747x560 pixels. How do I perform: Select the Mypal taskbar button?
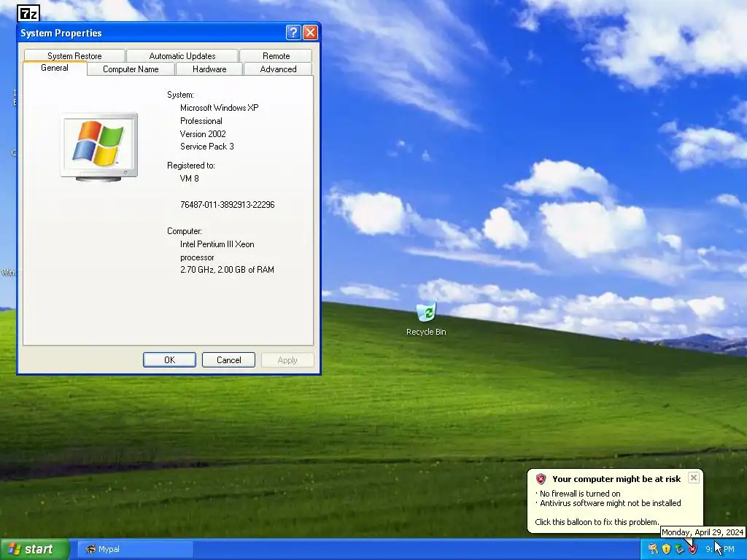135,549
